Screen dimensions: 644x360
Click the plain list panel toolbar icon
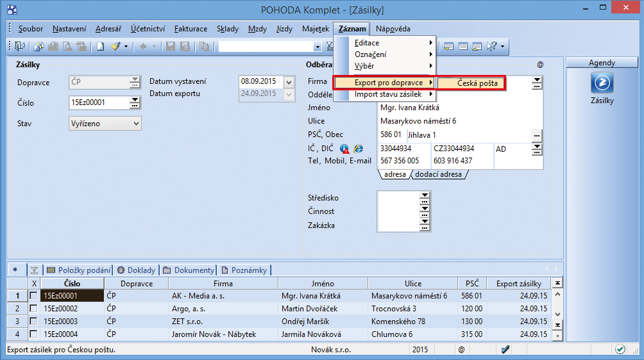pos(463,46)
